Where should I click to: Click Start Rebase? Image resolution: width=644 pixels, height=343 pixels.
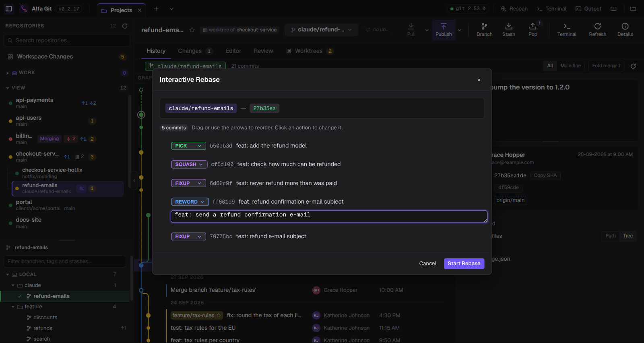click(464, 264)
